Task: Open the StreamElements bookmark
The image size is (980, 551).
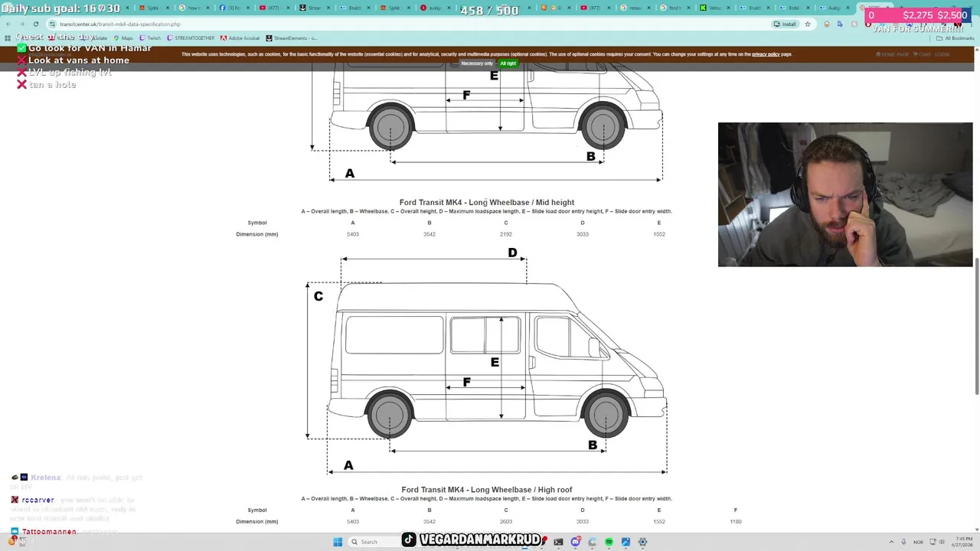Action: 291,37
